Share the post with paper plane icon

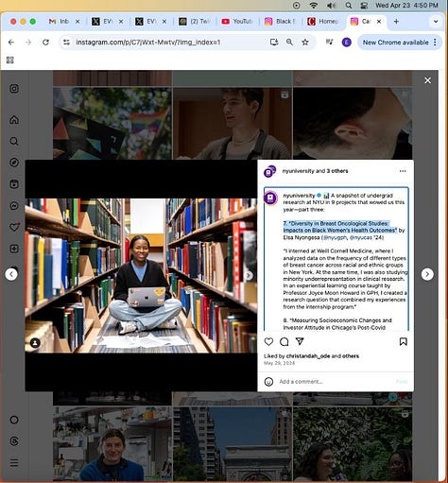click(x=300, y=341)
